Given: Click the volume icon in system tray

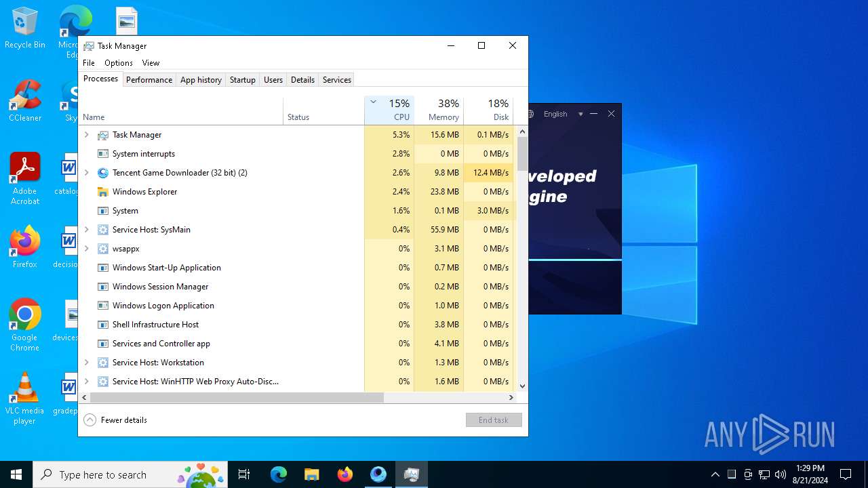Looking at the screenshot, I should pos(781,474).
